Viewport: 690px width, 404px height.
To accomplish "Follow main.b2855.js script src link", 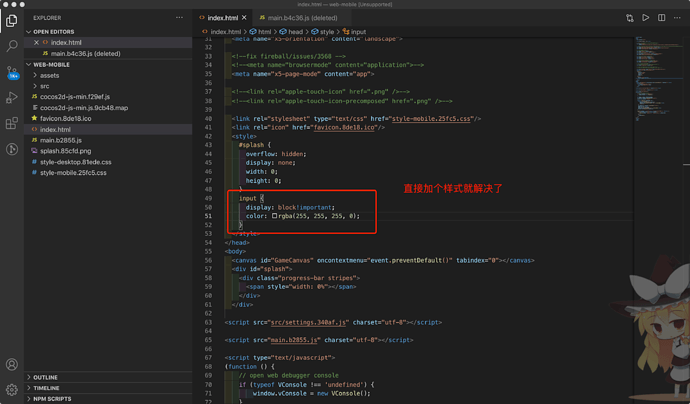I will pos(294,340).
